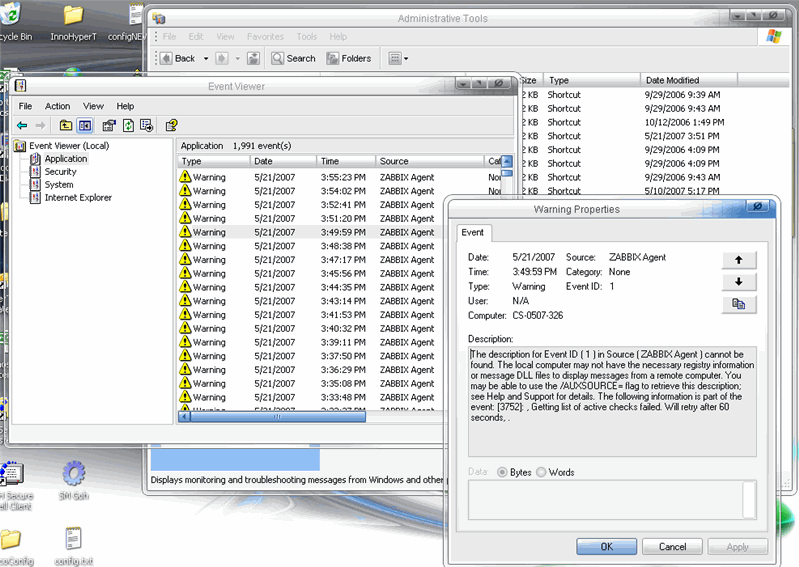Select the Words radio button

pyautogui.click(x=542, y=472)
